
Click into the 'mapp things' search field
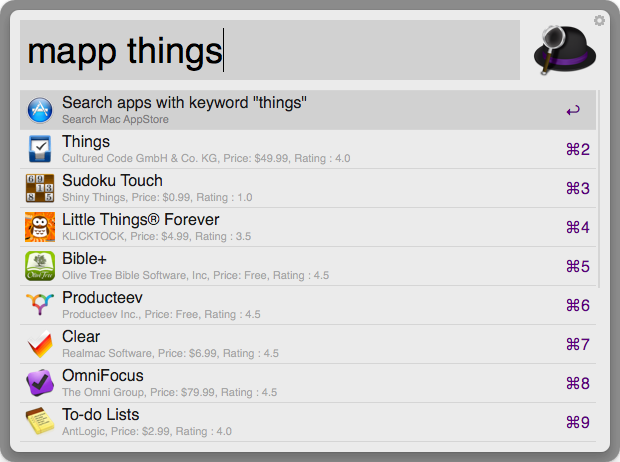click(270, 50)
